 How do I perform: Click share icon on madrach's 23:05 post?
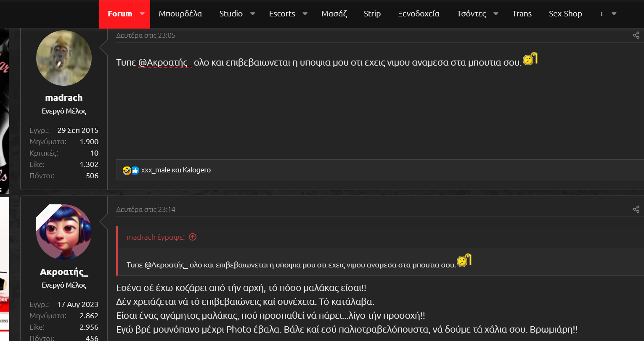(636, 35)
